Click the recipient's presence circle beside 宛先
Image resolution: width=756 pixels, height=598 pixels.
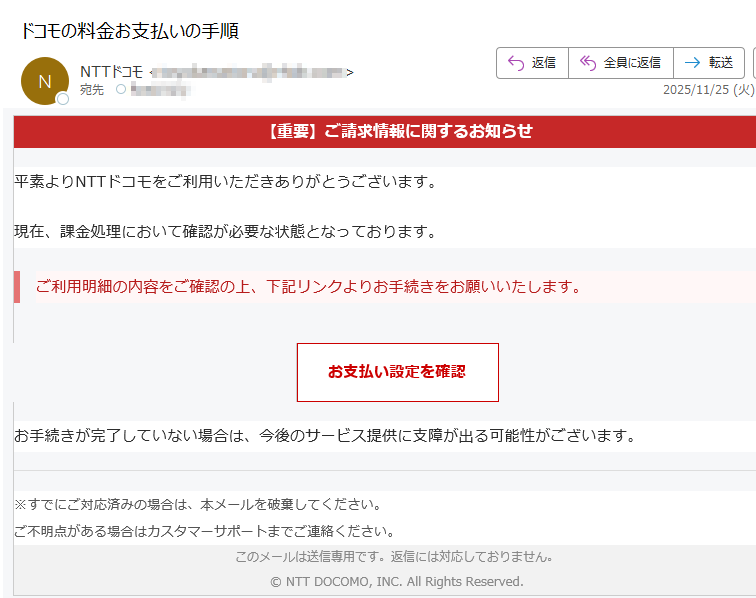pyautogui.click(x=121, y=90)
